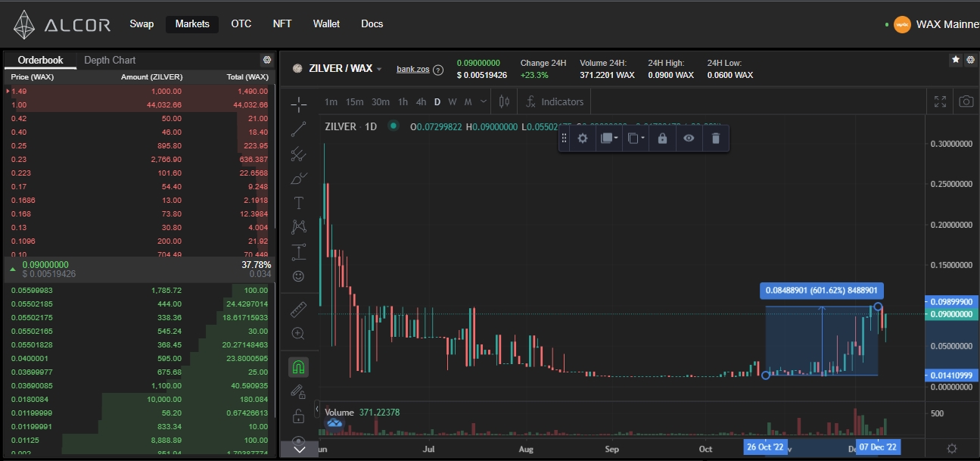
Task: Collapse the left pane arrow beside Volume
Action: [317, 409]
